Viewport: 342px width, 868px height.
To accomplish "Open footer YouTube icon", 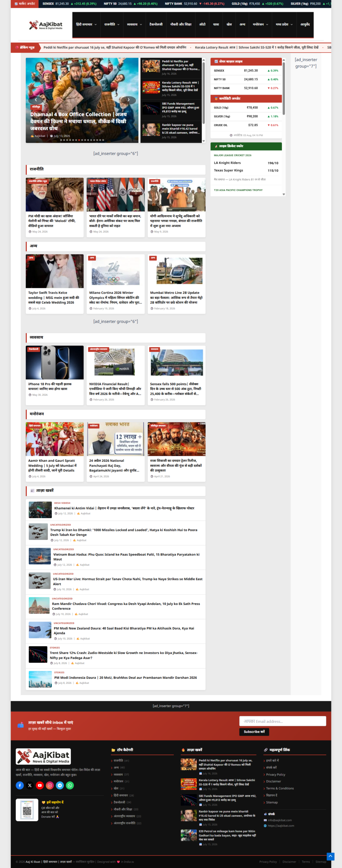I will pos(40,785).
